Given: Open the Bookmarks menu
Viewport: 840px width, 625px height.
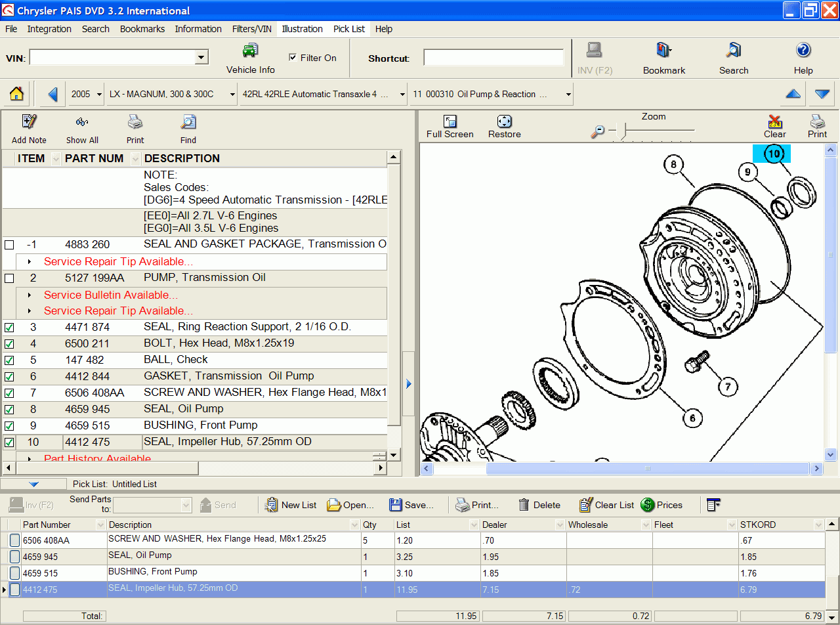Looking at the screenshot, I should (x=142, y=29).
